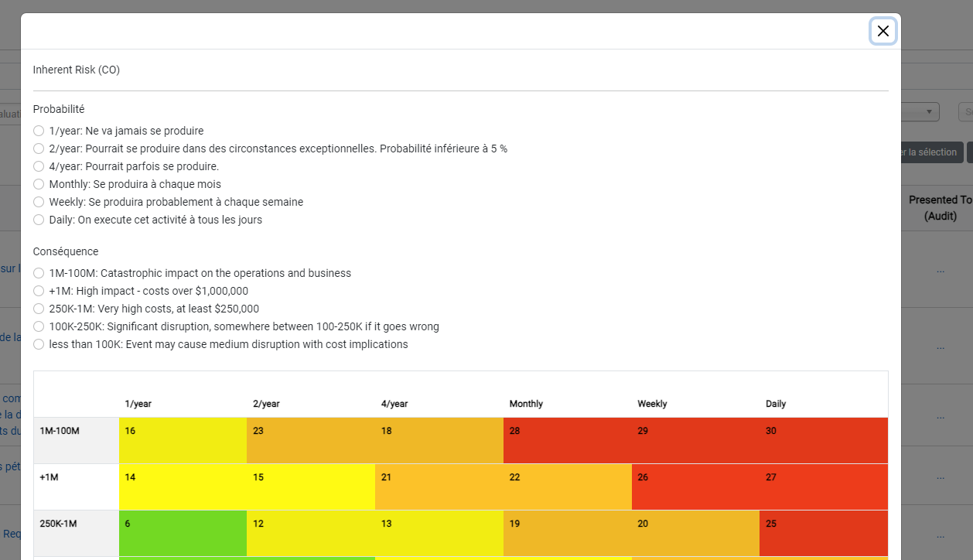This screenshot has width=973, height=560.
Task: Select Daily probability radio button
Action: 39,220
